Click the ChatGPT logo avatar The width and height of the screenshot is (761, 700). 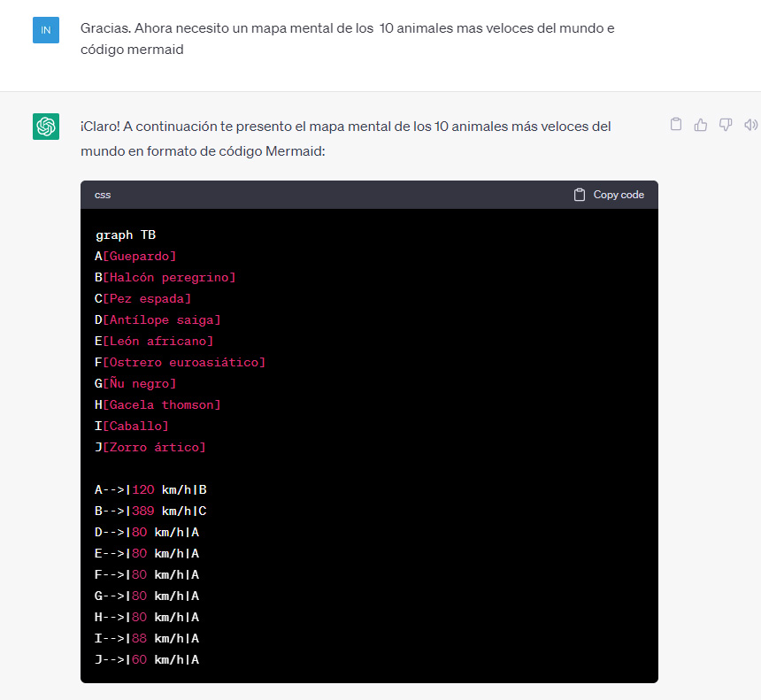pyautogui.click(x=46, y=127)
